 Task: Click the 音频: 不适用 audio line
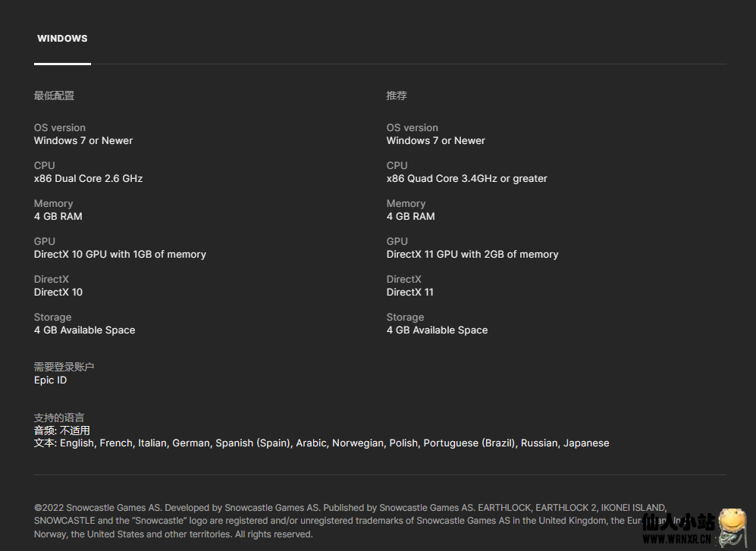(62, 430)
